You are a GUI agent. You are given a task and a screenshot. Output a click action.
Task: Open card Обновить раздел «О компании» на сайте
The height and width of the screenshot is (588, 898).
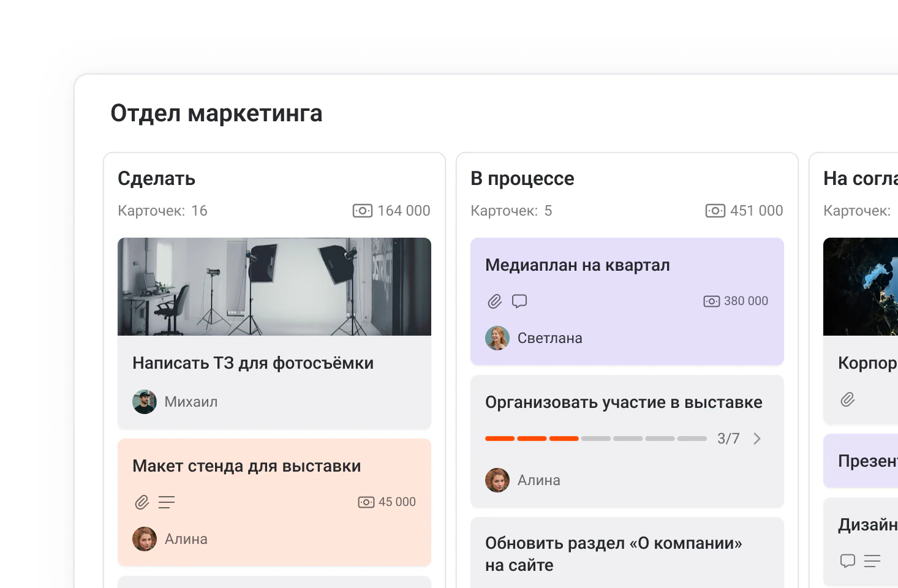tap(627, 552)
